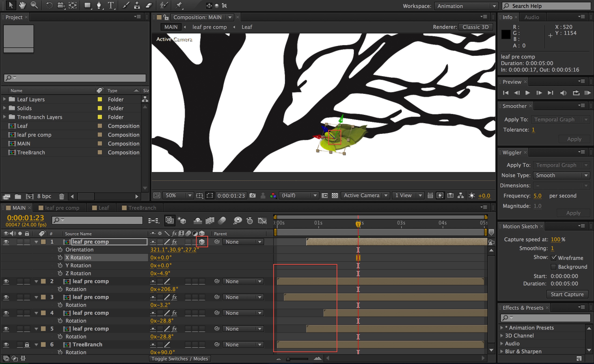Select the Type tool

coord(111,5)
